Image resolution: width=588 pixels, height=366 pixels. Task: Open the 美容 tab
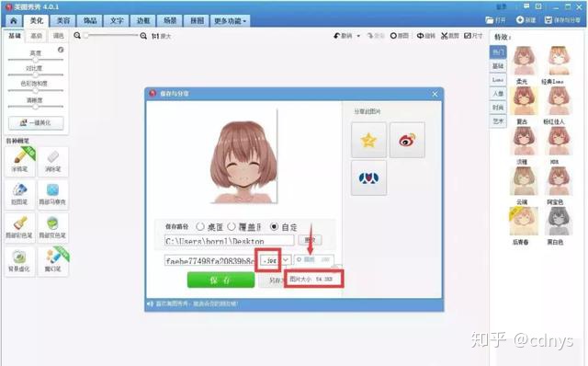[x=63, y=20]
